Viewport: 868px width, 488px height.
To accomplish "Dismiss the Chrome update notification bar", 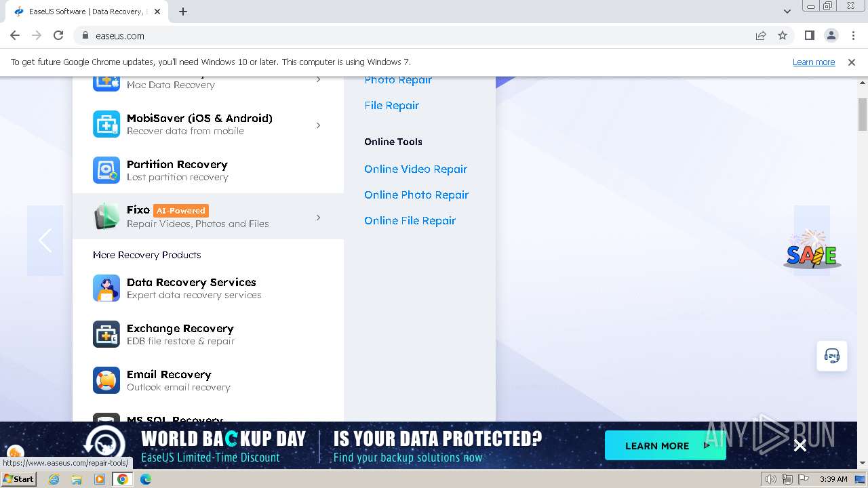I will click(852, 62).
